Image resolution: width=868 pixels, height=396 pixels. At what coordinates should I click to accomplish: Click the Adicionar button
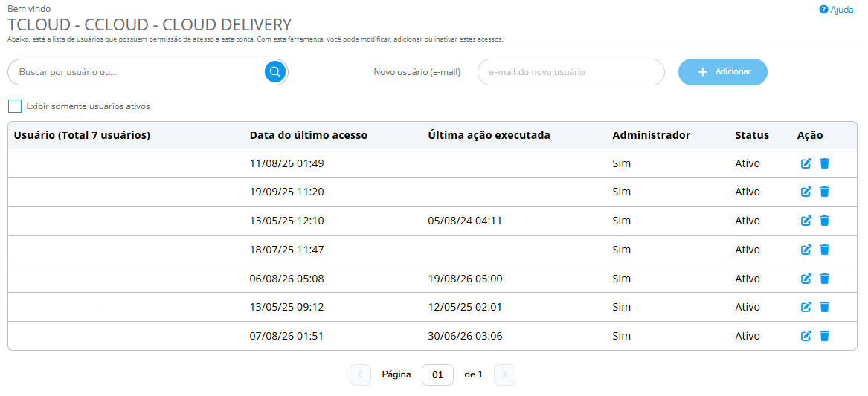(722, 72)
